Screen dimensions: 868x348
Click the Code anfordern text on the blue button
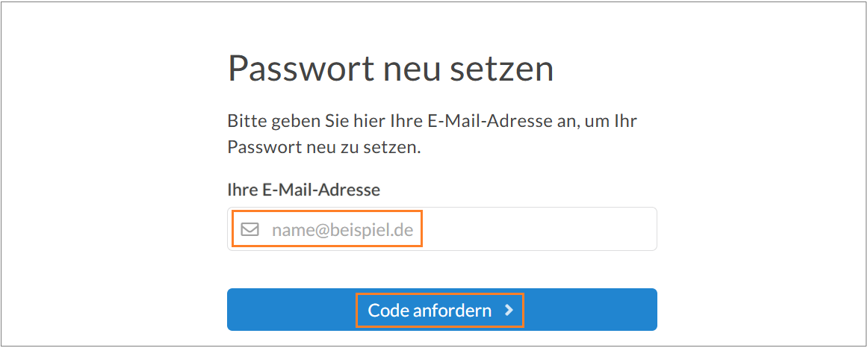coord(430,311)
